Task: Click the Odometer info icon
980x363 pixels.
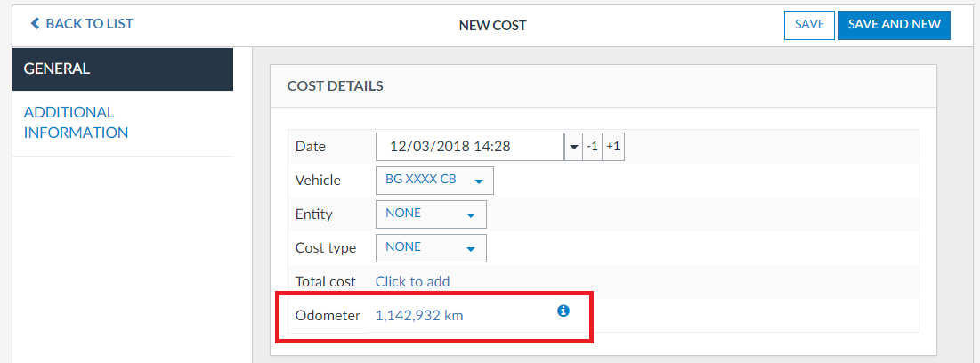Action: pos(563,311)
